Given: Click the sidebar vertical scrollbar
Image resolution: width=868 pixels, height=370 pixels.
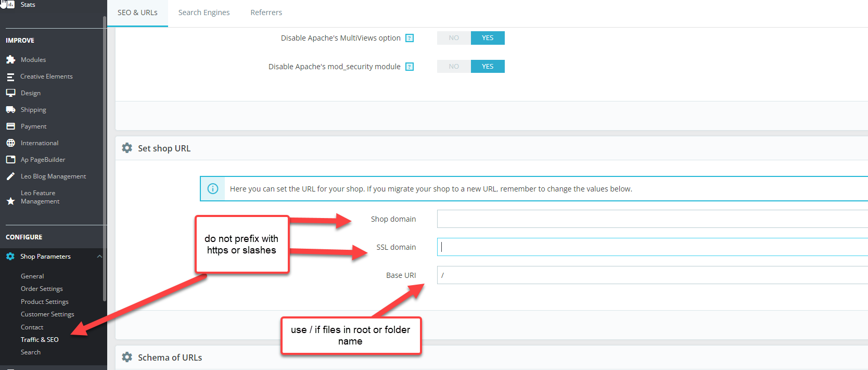Looking at the screenshot, I should [x=105, y=159].
